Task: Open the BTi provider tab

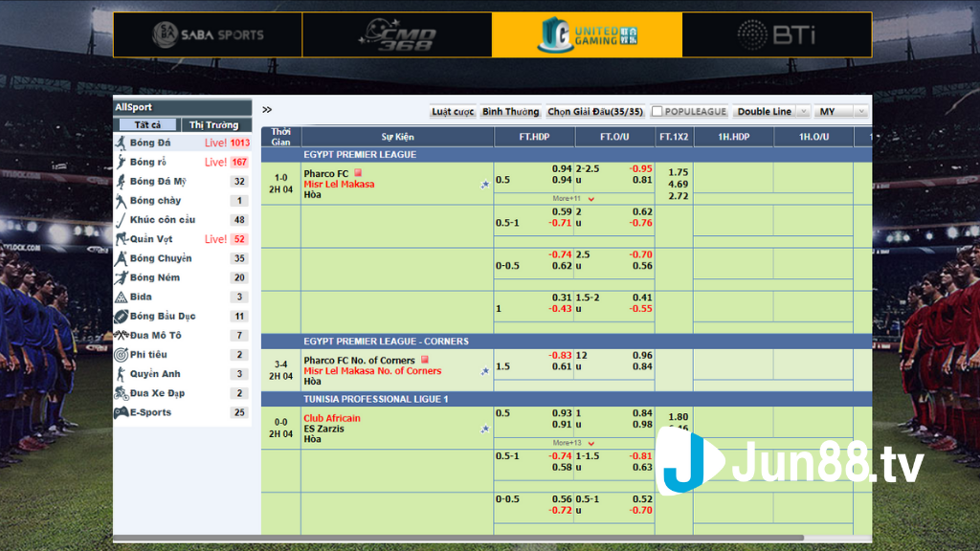Action: tap(776, 34)
